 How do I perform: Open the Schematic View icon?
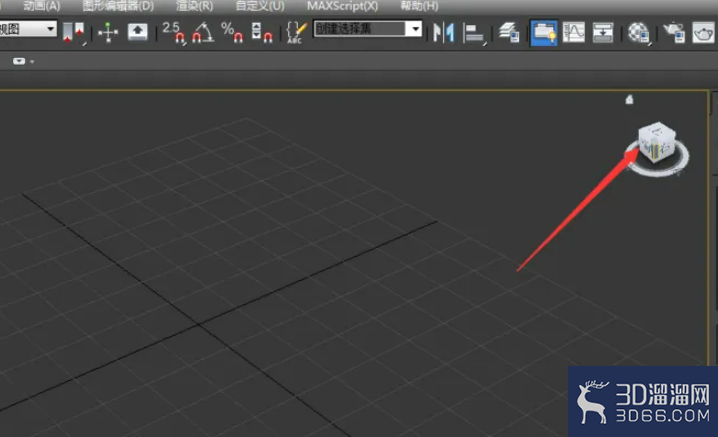(603, 33)
